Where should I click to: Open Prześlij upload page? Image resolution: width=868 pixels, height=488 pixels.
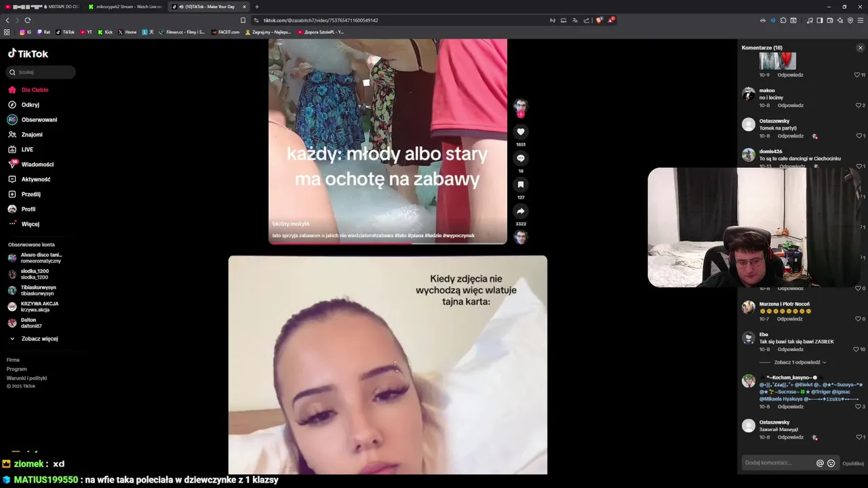(31, 195)
